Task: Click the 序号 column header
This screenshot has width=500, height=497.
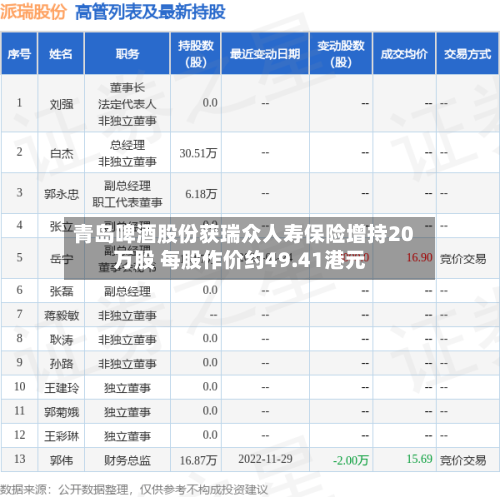Action: click(x=19, y=54)
